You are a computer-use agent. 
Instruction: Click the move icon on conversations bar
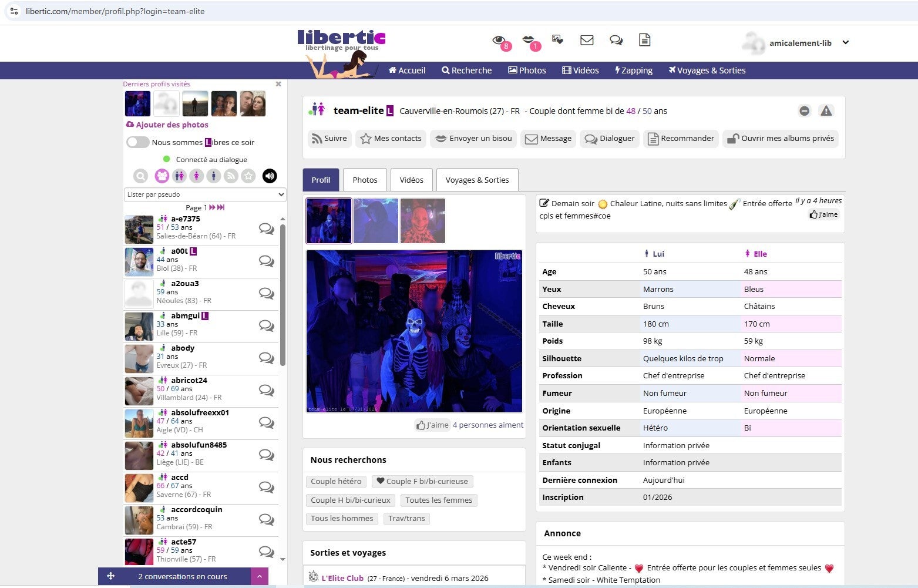coord(110,576)
